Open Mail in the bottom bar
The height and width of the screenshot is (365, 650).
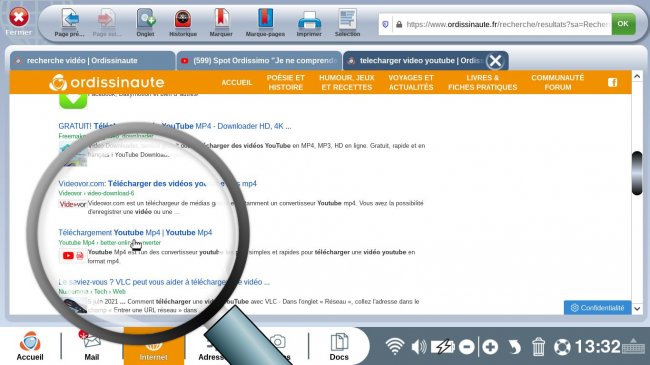coord(92,346)
